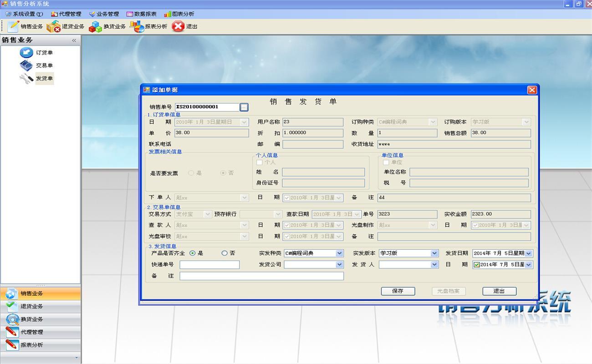The image size is (592, 364).
Task: Open 报表分析 bottom navigation group
Action: (41, 344)
